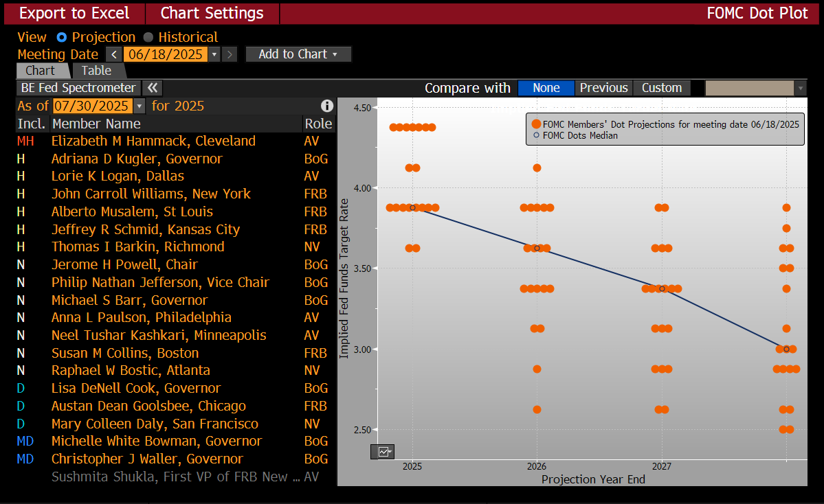Go to previous meeting date arrow
This screenshot has height=504, width=824.
point(114,55)
